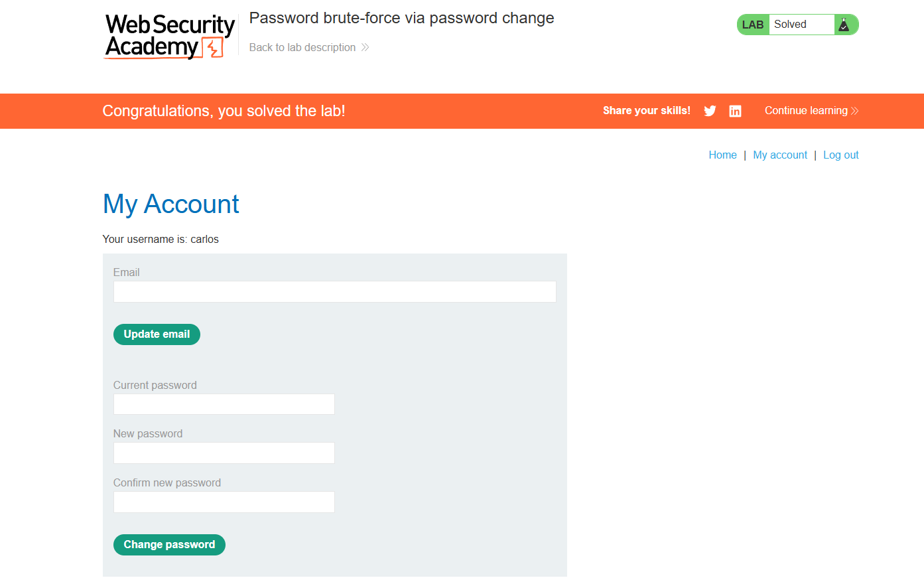Click the Twitter share icon
The width and height of the screenshot is (924, 584).
[x=710, y=111]
